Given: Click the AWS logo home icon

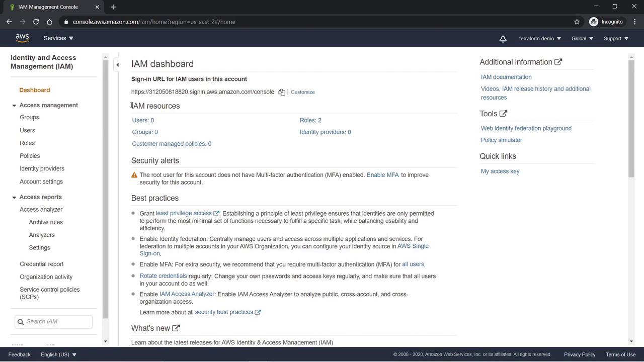Looking at the screenshot, I should point(22,38).
